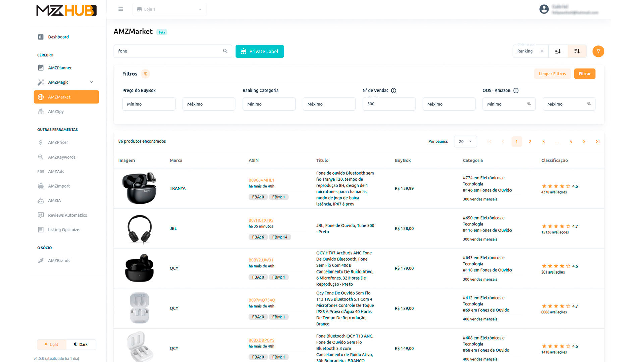Click the descending sort order icon
Image resolution: width=644 pixels, height=362 pixels.
pyautogui.click(x=577, y=51)
